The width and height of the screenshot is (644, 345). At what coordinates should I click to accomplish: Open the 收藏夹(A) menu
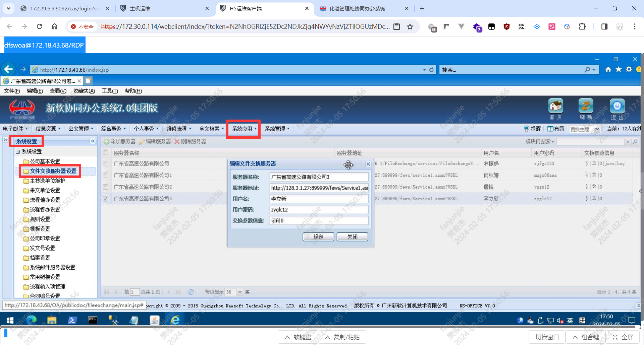(x=84, y=91)
